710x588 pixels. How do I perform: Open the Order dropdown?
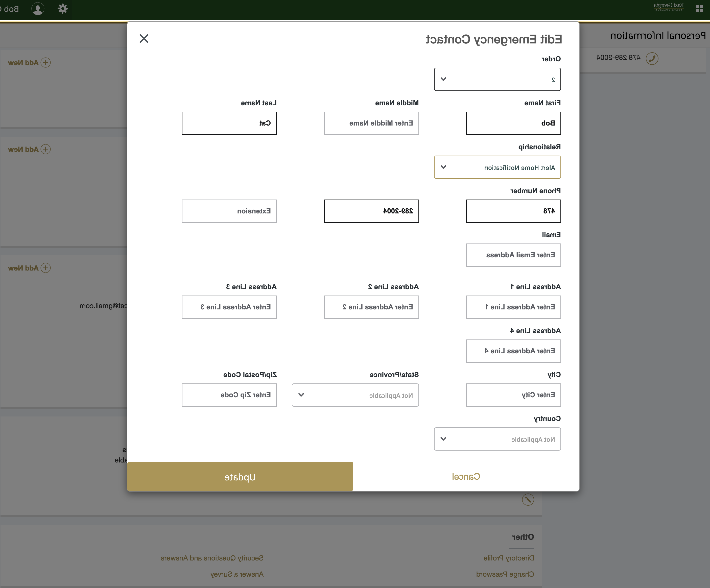pos(497,79)
